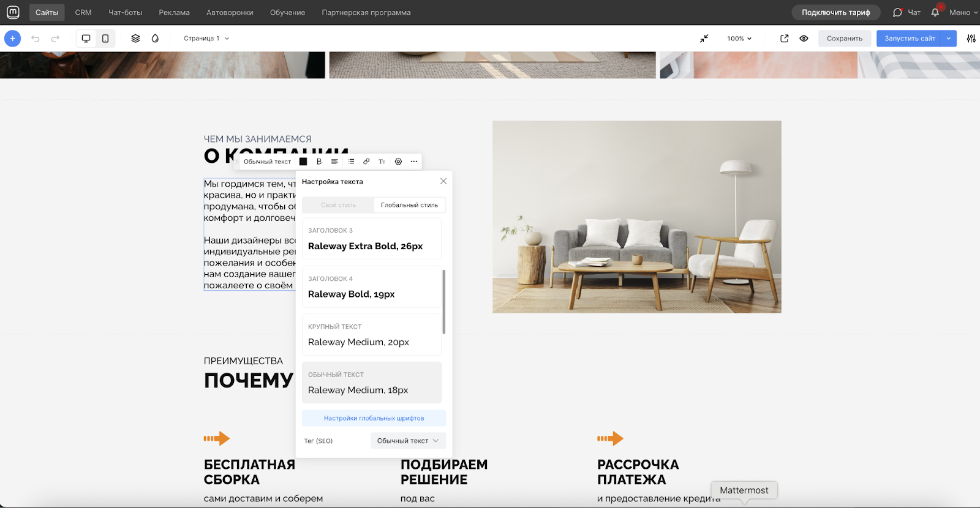The image size is (980, 508).
Task: Expand the Меню dropdown
Action: point(963,12)
